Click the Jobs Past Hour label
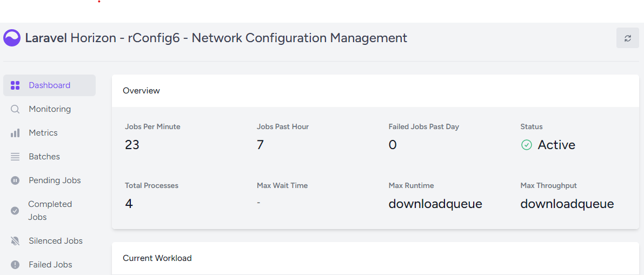 283,127
